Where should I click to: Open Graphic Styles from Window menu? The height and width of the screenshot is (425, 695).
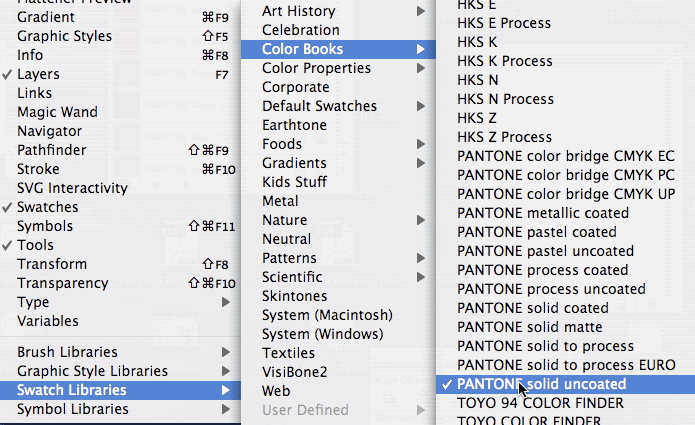120,36
